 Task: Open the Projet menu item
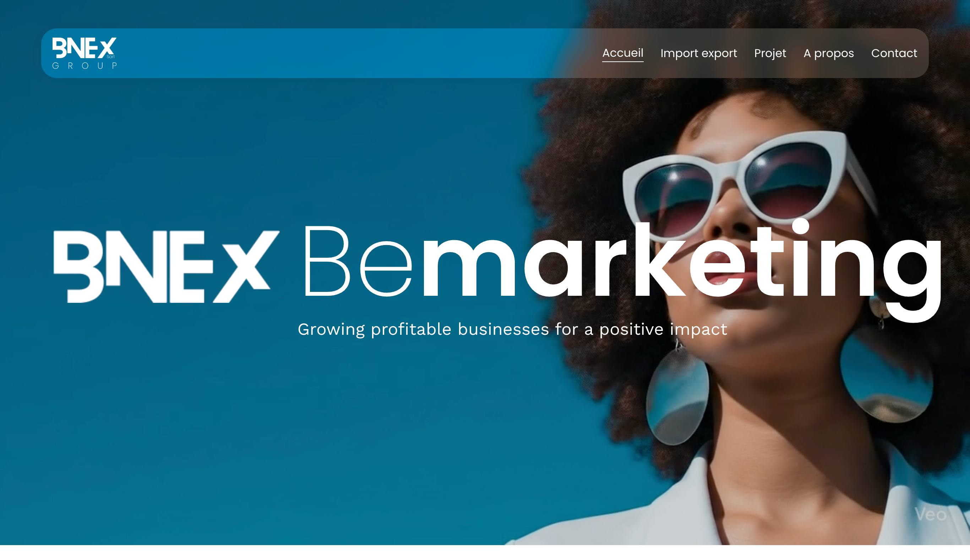click(770, 53)
